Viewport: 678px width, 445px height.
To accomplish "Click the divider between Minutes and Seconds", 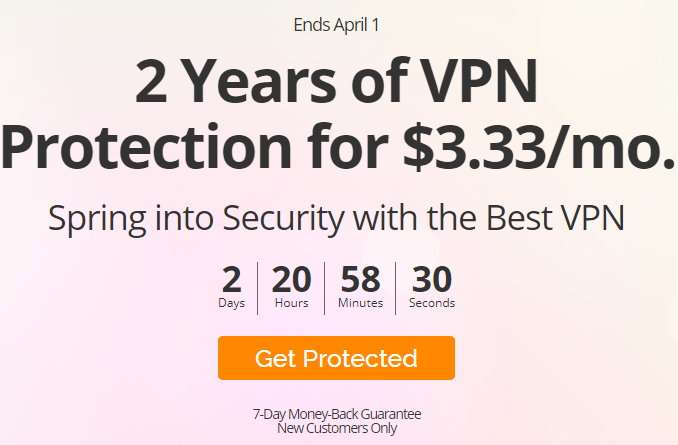I will pos(396,288).
